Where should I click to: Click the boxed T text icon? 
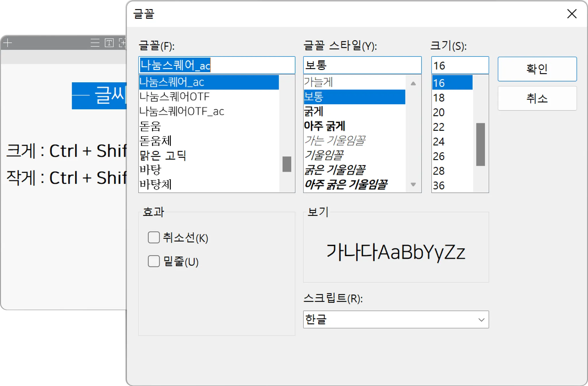(109, 43)
